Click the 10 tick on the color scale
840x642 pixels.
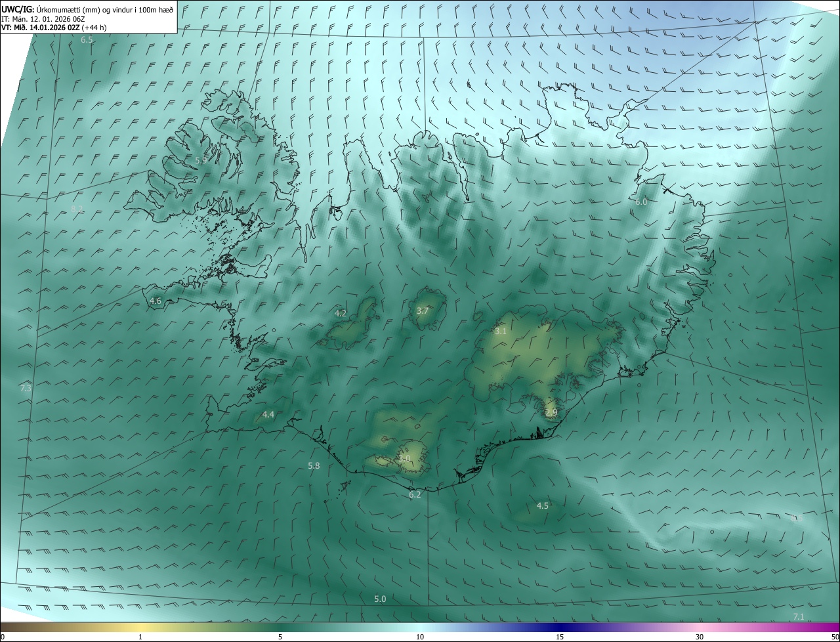point(420,637)
